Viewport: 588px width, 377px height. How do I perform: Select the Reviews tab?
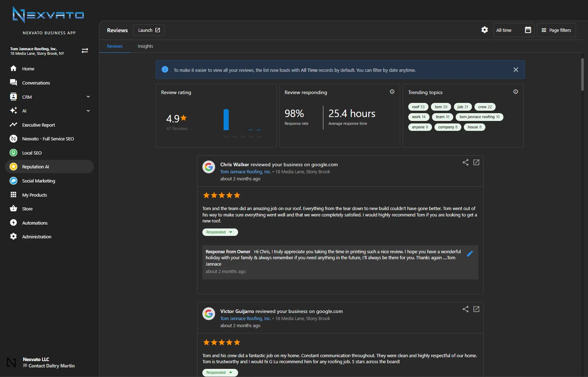(115, 46)
